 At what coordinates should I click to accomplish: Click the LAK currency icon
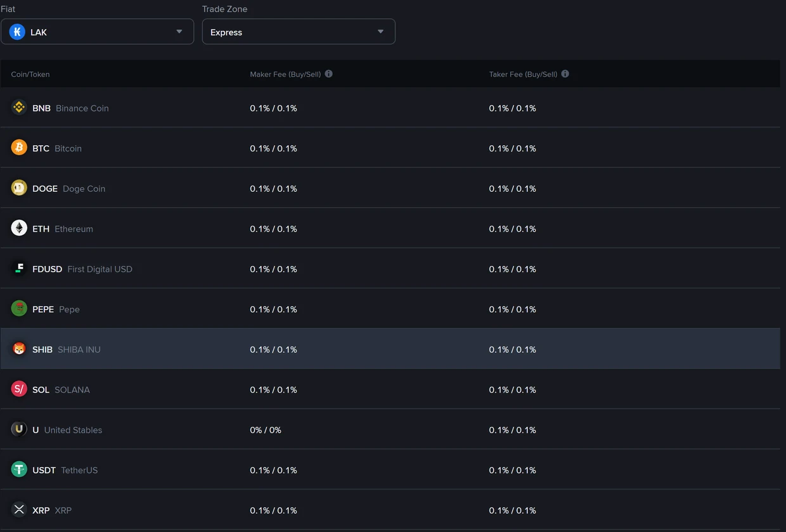[17, 32]
